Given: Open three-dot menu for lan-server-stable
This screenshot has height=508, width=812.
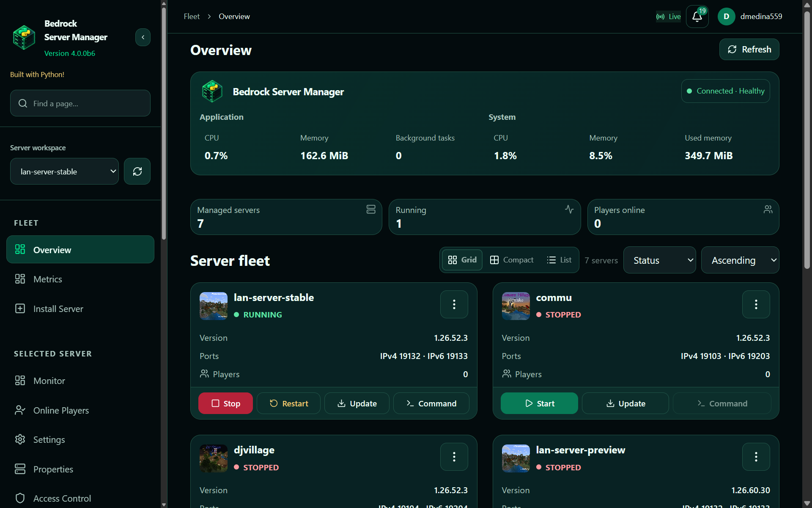Looking at the screenshot, I should 454,304.
